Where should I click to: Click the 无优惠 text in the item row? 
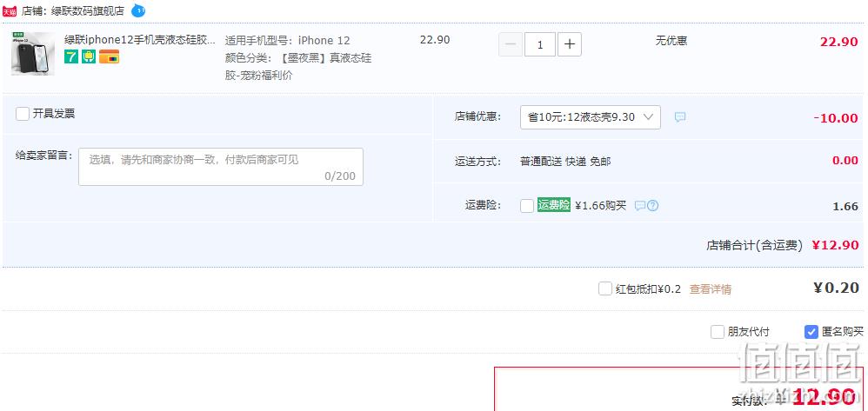[671, 40]
